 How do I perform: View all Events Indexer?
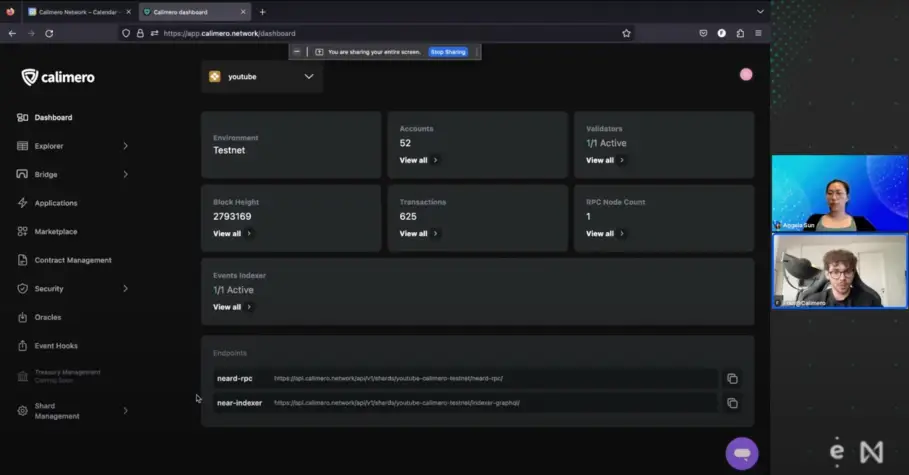point(232,307)
